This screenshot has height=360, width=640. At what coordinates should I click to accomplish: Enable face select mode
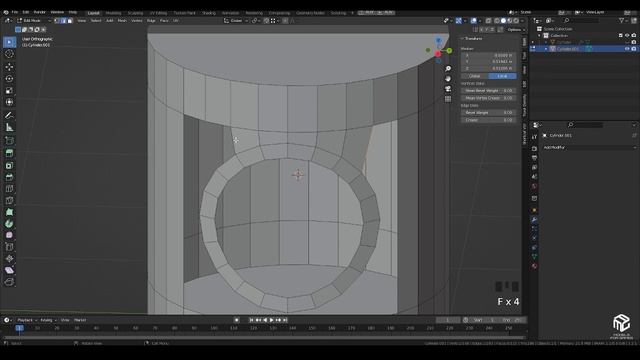70,20
